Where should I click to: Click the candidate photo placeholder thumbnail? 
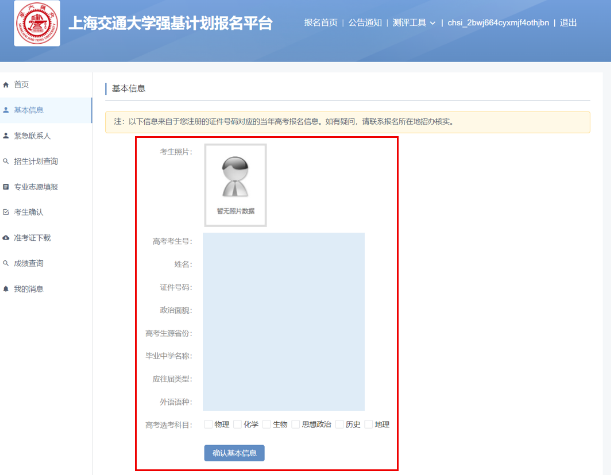235,185
